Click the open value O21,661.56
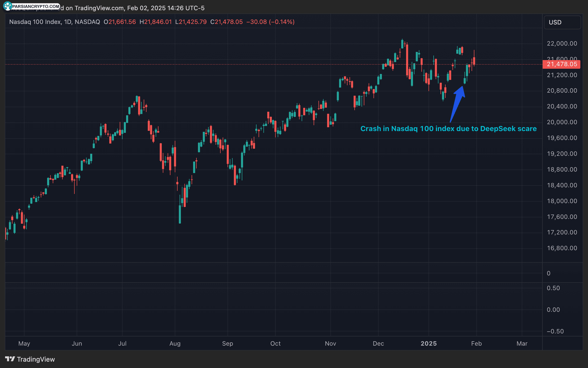Image resolution: width=588 pixels, height=368 pixels. (120, 22)
